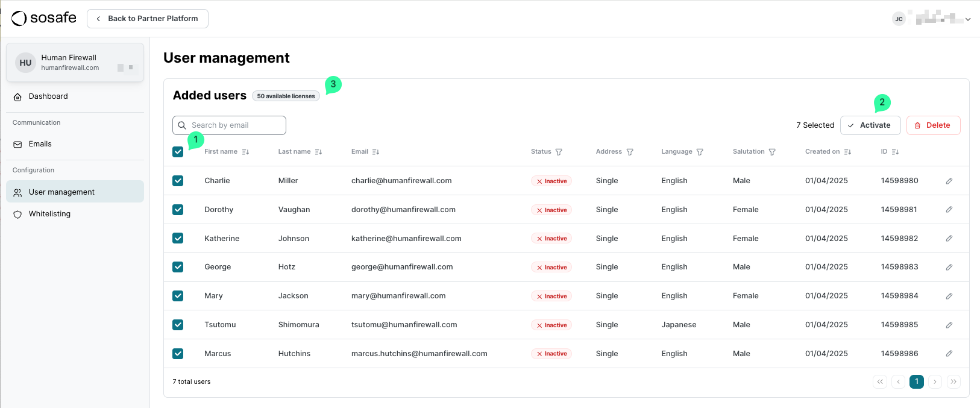Expand the Human Firewall organization switcher
Screen dimensions: 980x408
75,63
